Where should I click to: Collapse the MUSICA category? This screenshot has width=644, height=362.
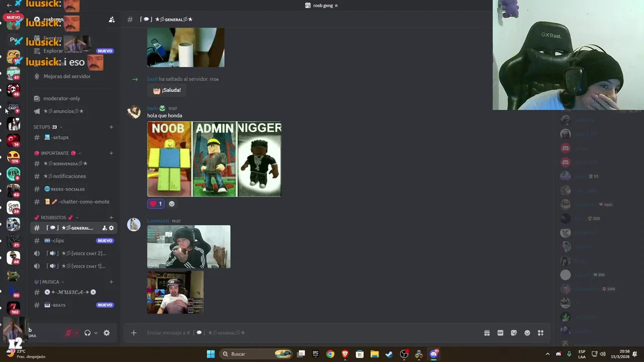point(49,282)
